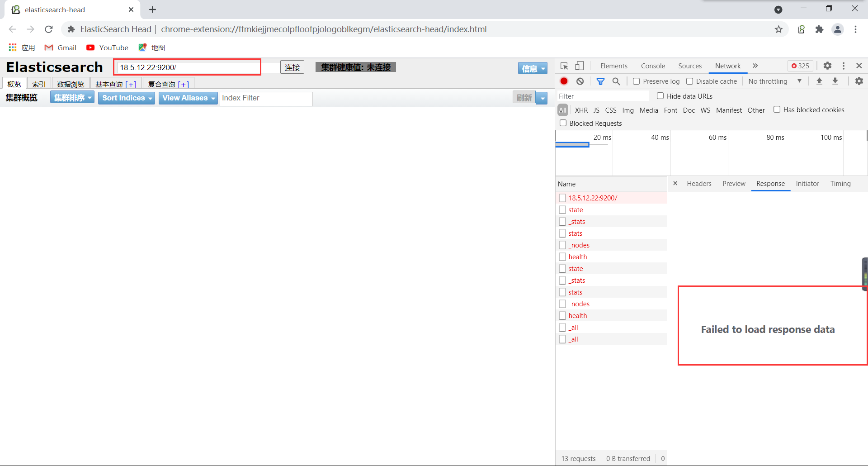Open the 集群排序 dropdown
This screenshot has width=868, height=466.
tap(72, 98)
